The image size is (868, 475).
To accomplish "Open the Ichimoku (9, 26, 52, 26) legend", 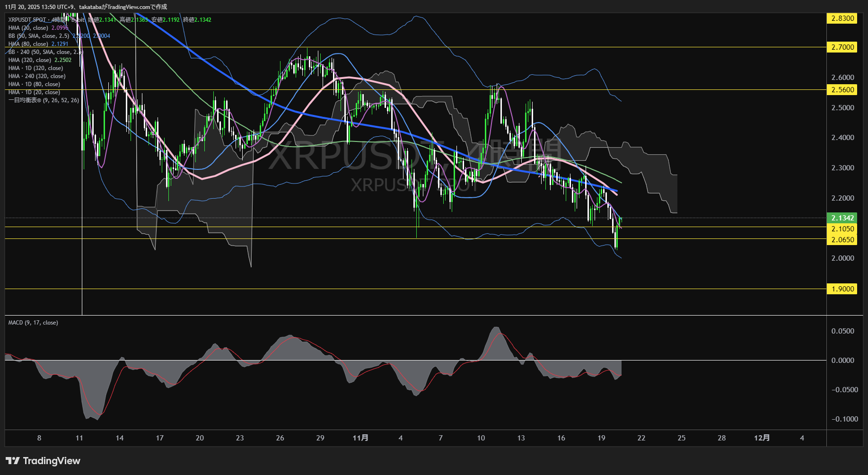I will pyautogui.click(x=44, y=100).
